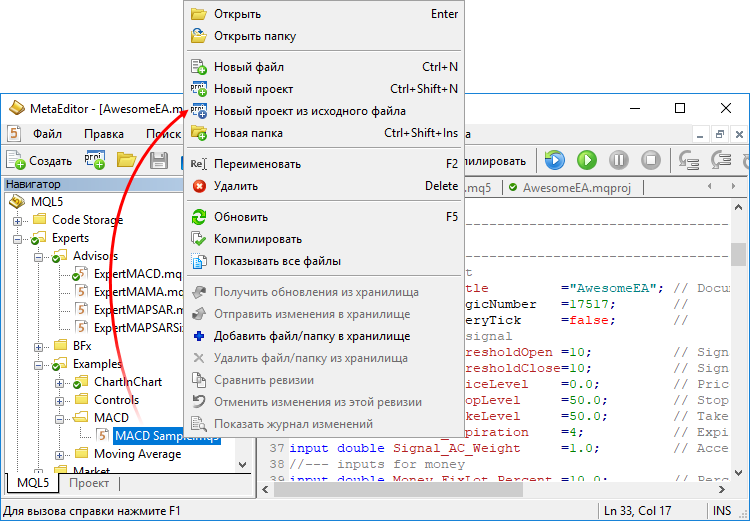Choose Добавить файл/папку в хранилище
This screenshot has width=750, height=521.
coord(324,336)
